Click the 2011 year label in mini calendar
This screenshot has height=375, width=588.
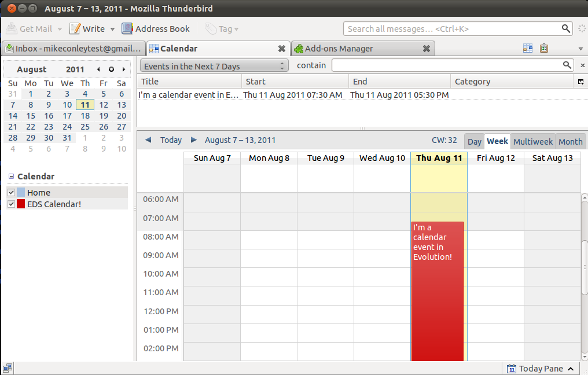(75, 69)
